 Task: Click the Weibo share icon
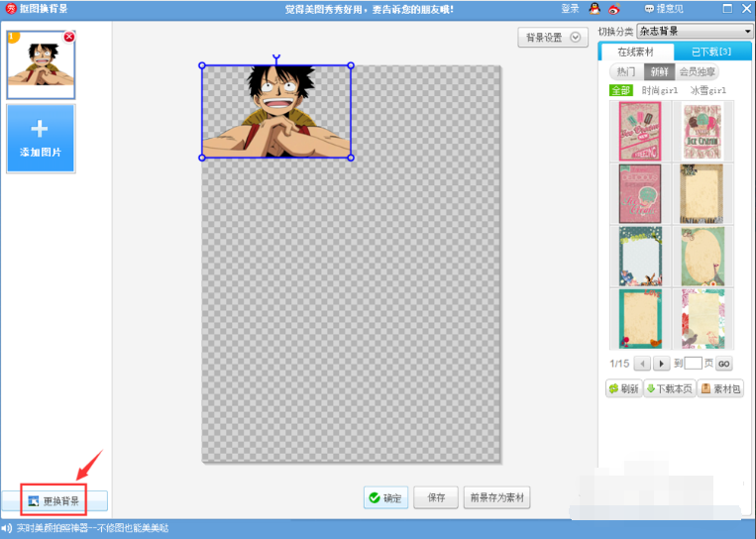(613, 9)
